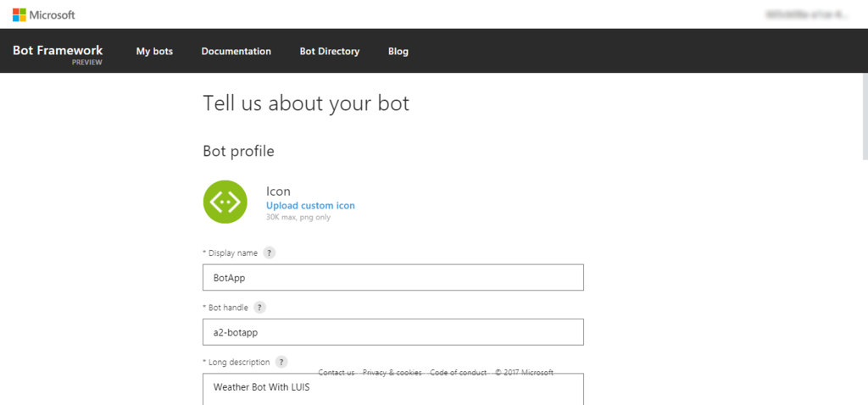Screen dimensions: 868x405
Task: Open the Blog page
Action: [398, 52]
